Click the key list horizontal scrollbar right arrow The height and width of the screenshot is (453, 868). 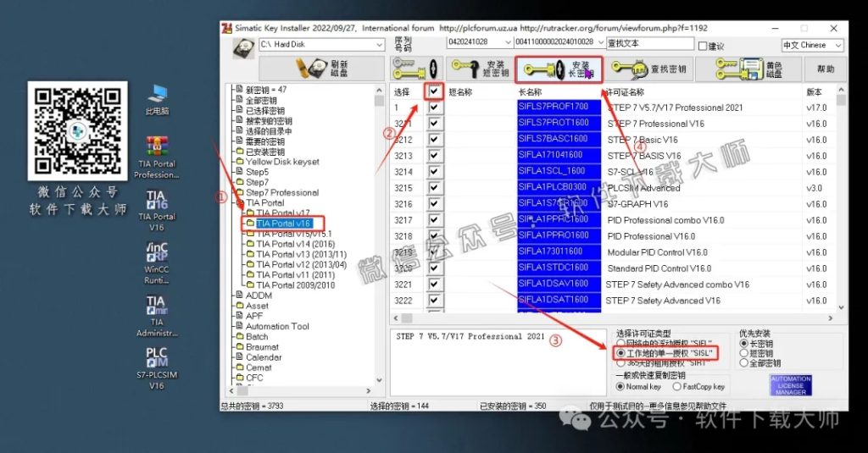(x=831, y=318)
